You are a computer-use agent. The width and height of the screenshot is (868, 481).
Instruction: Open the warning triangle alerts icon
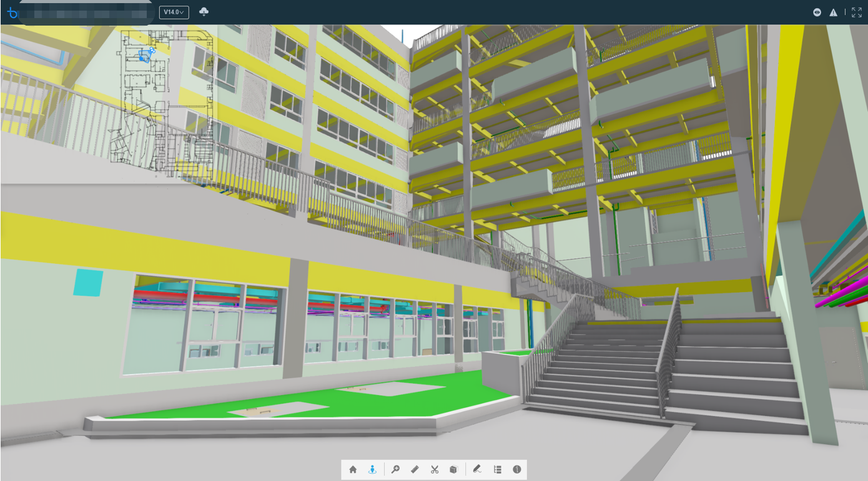pos(833,12)
